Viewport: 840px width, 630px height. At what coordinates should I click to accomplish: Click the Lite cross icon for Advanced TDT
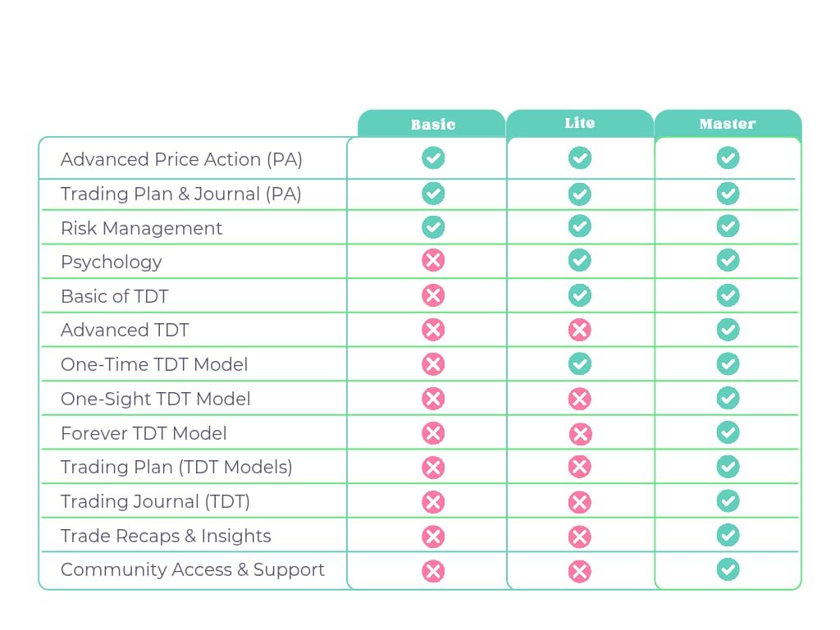click(x=580, y=330)
